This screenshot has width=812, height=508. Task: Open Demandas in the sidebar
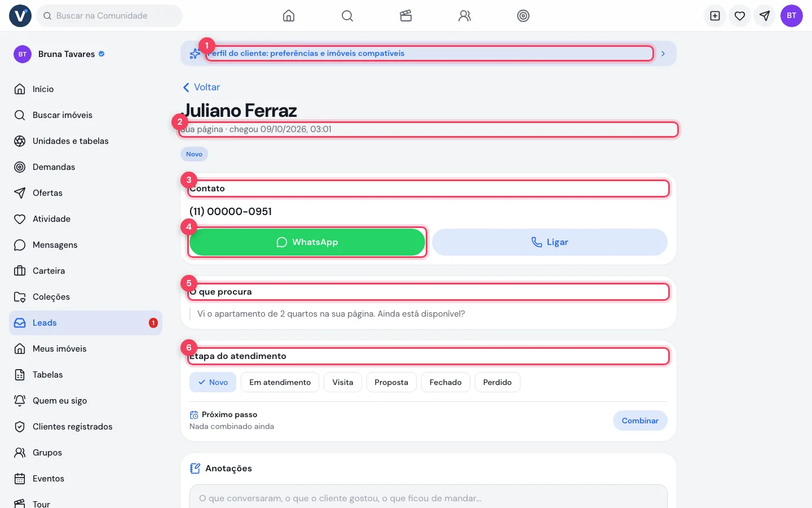coord(86,167)
